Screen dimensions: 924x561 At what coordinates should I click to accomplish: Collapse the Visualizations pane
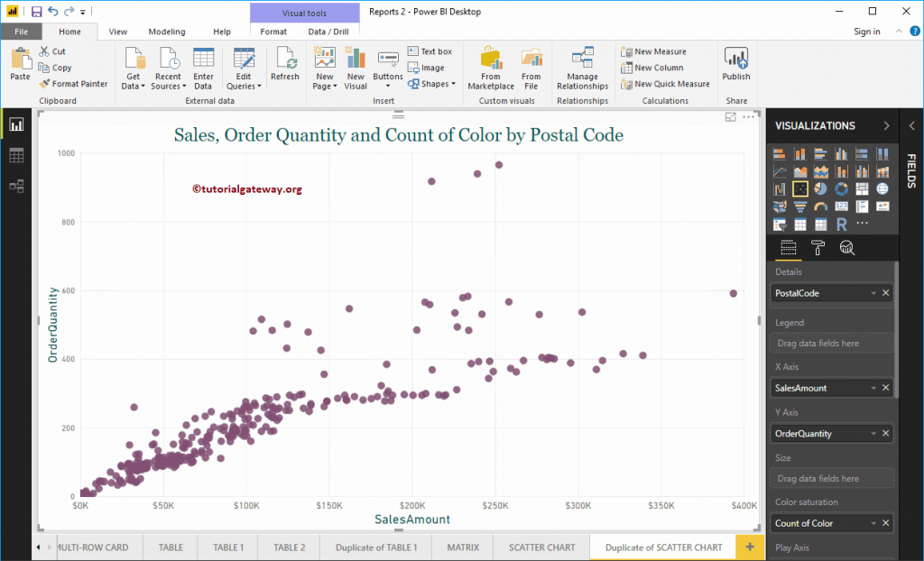coord(885,126)
